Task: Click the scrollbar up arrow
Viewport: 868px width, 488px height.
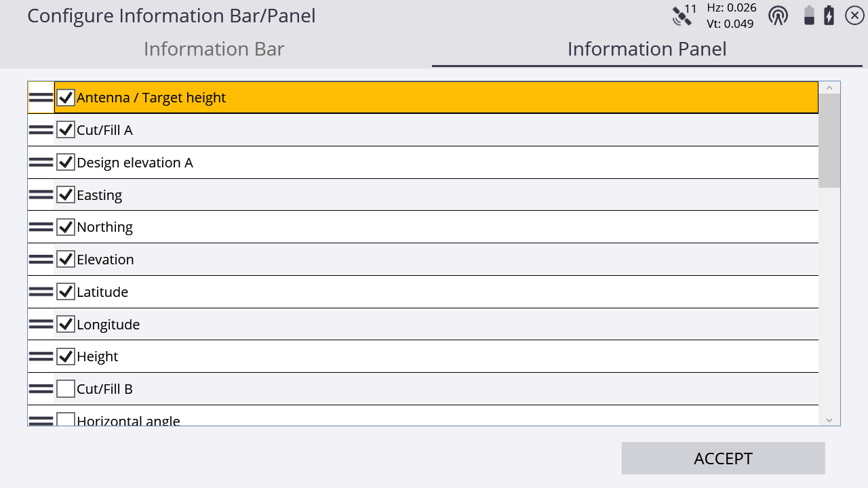Action: pyautogui.click(x=829, y=87)
